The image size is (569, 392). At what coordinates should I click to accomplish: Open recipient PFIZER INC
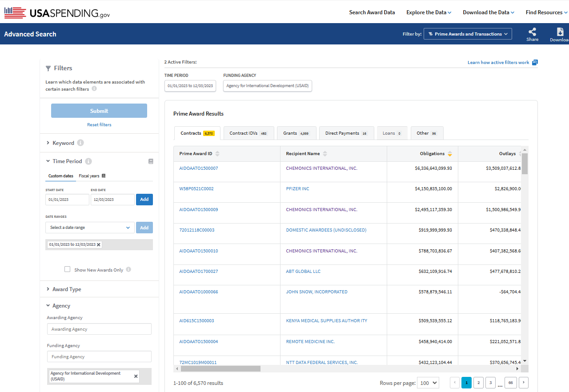(298, 189)
